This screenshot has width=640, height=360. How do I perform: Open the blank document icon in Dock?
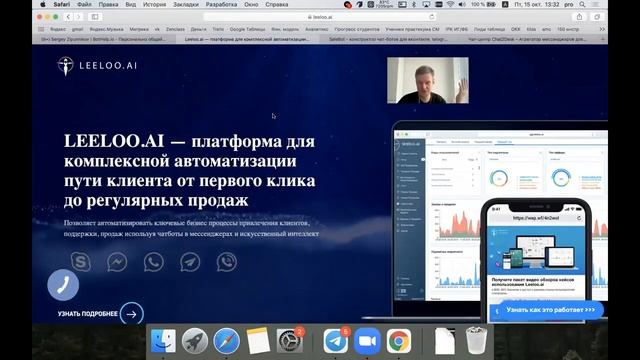tap(445, 341)
